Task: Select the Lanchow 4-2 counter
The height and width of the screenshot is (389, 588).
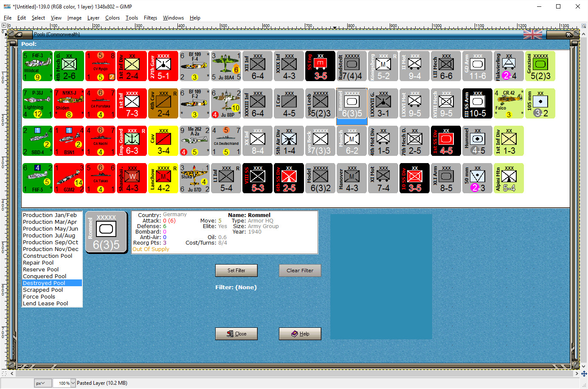Action: pos(163,178)
